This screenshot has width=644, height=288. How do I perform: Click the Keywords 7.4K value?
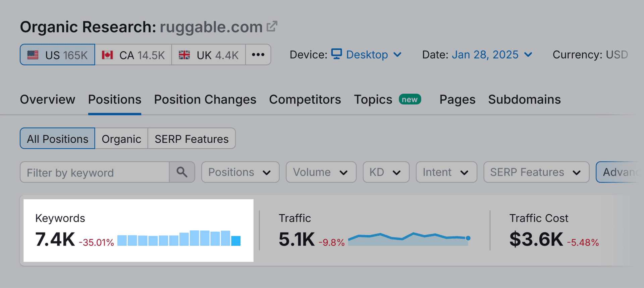click(55, 239)
